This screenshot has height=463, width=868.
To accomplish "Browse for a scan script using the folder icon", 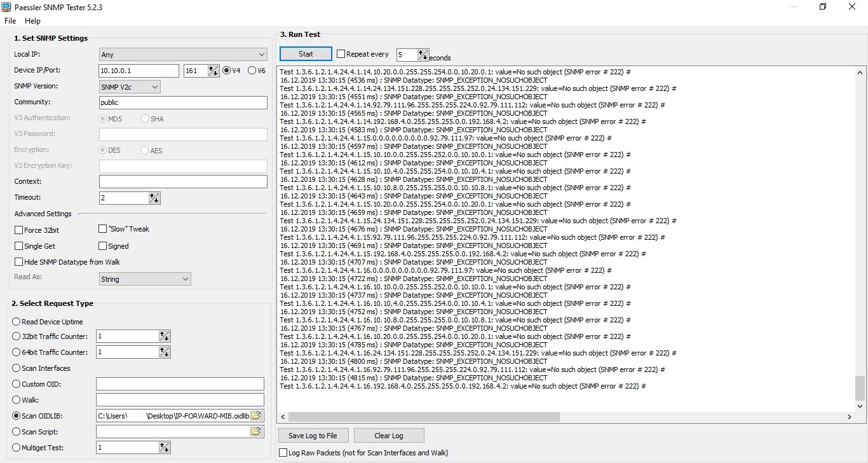I will tap(256, 431).
